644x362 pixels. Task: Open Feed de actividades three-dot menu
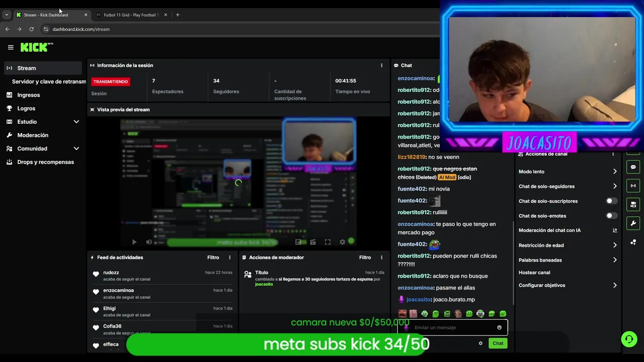[x=230, y=257]
